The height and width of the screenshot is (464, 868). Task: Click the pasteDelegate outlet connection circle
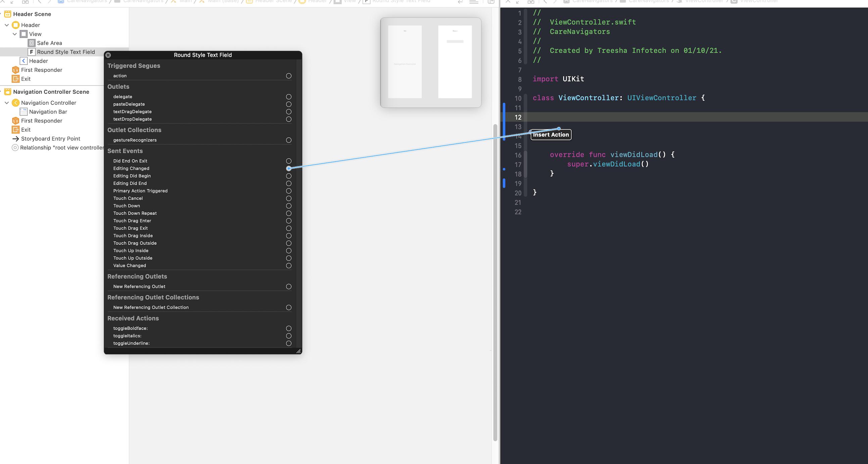point(289,104)
